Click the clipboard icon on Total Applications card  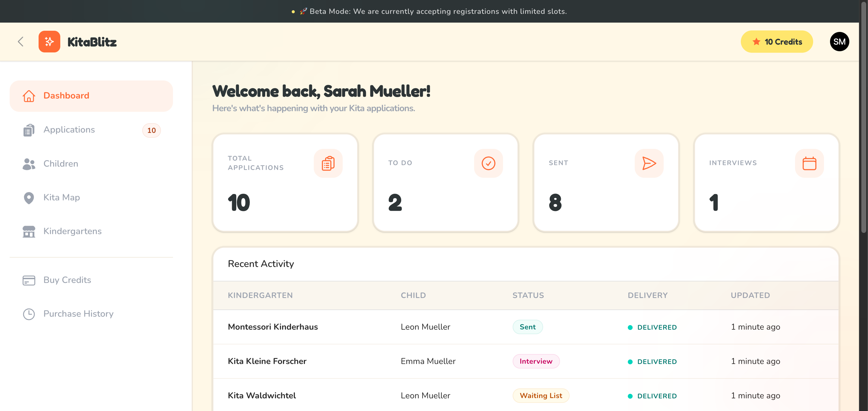[328, 163]
